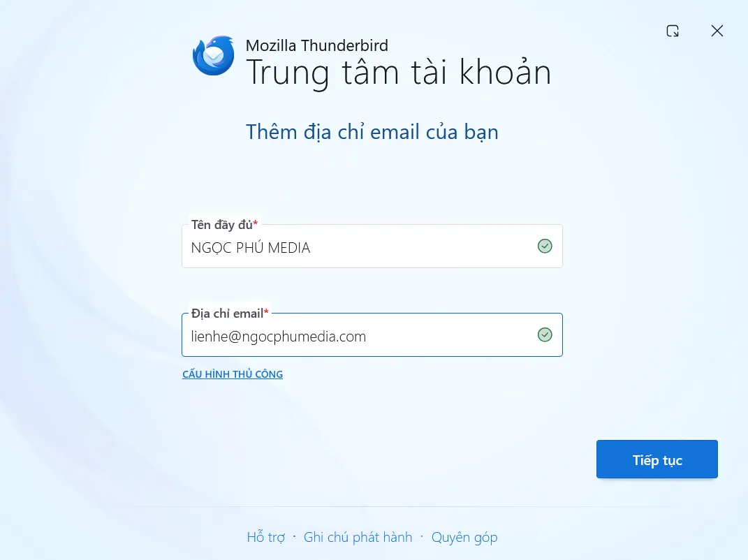
Task: Focus the Địa chỉ email input field
Action: 372,335
